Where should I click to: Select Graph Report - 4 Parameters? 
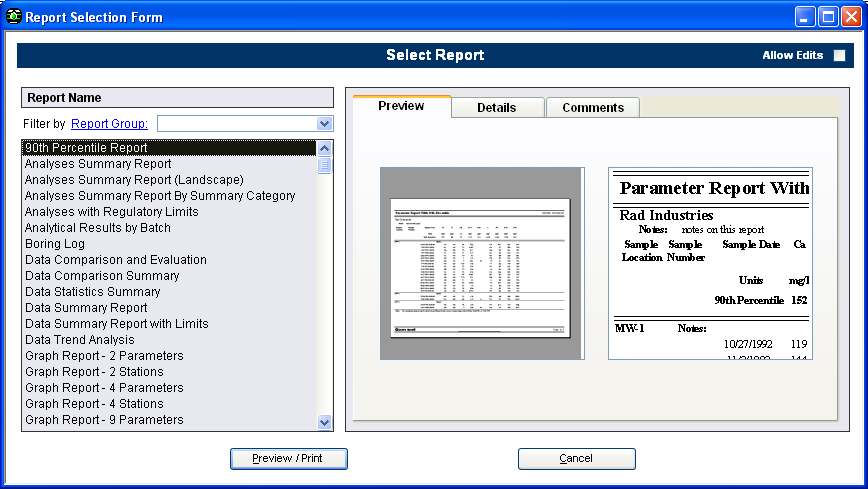point(169,388)
